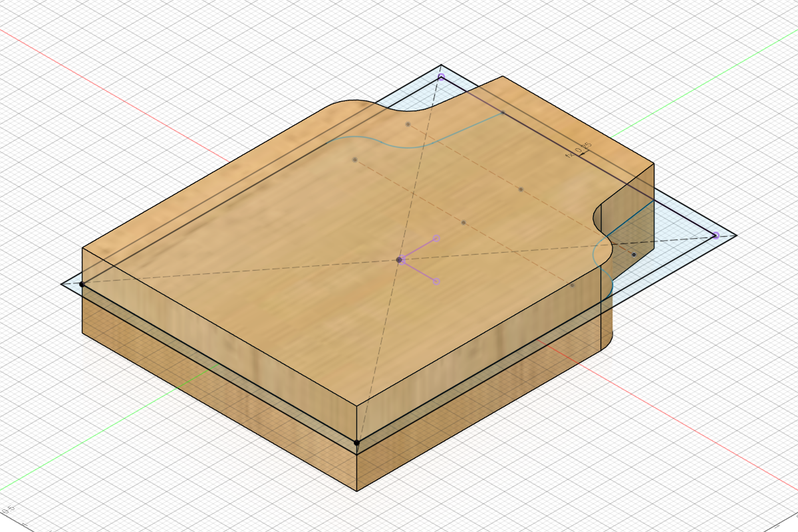Image resolution: width=798 pixels, height=532 pixels.
Task: Click the lower purple circle handle near center
Action: tap(437, 282)
